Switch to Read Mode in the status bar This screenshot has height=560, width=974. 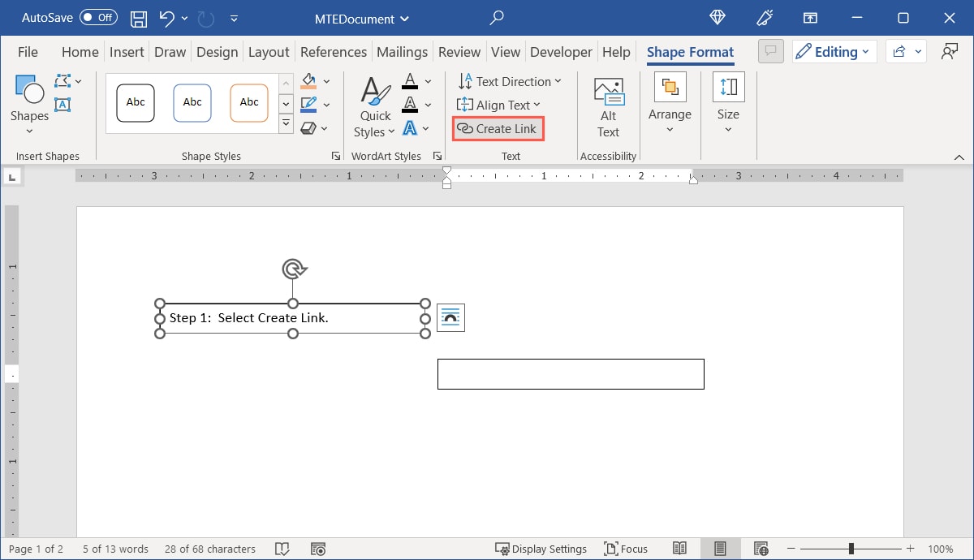coord(679,549)
